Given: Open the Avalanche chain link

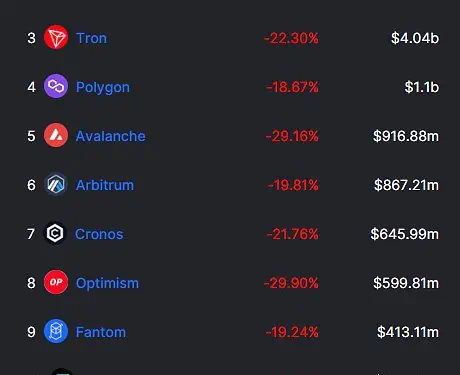Looking at the screenshot, I should coord(110,136).
